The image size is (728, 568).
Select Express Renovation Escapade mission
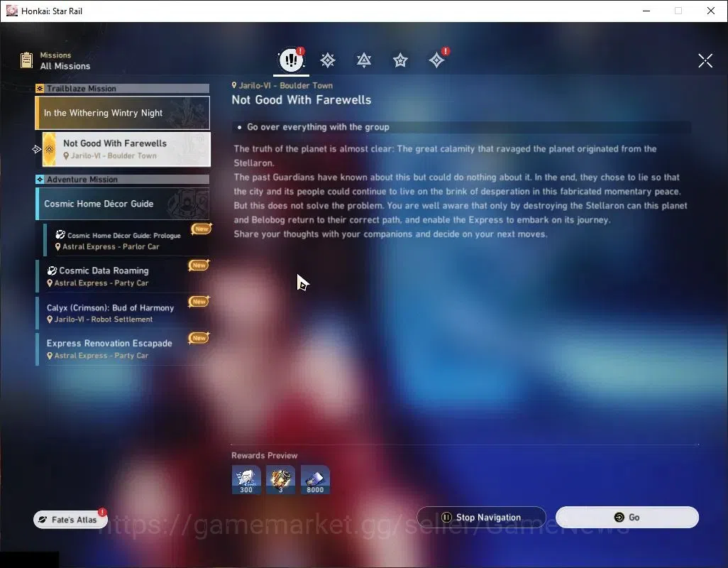point(123,349)
